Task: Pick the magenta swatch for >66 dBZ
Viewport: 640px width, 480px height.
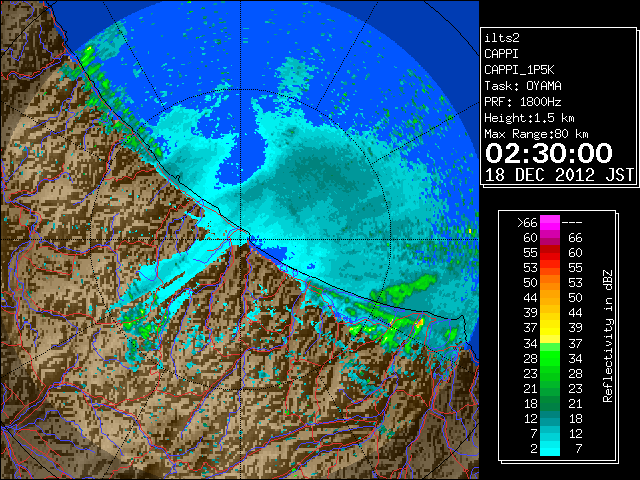Action: click(x=550, y=223)
